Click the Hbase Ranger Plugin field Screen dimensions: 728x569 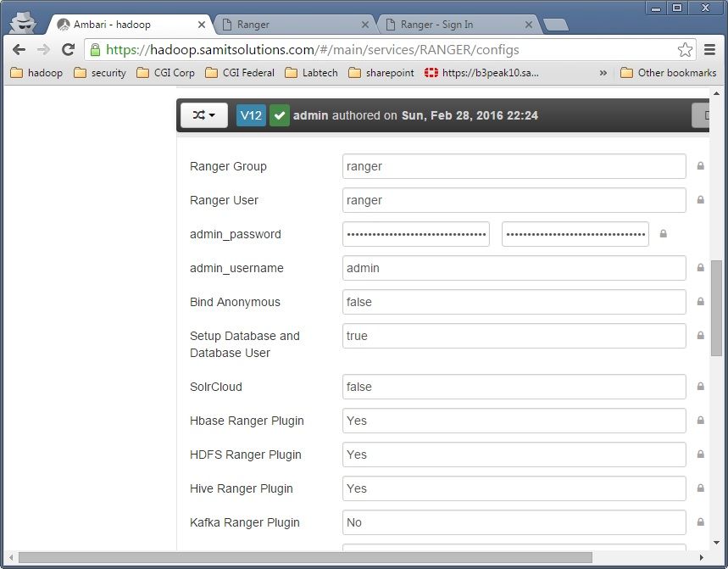pos(514,421)
